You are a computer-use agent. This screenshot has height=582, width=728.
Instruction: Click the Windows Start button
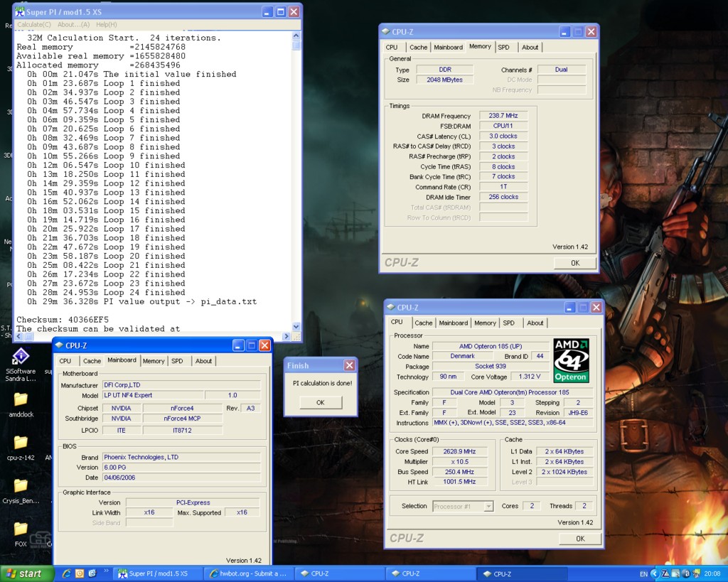coord(26,573)
